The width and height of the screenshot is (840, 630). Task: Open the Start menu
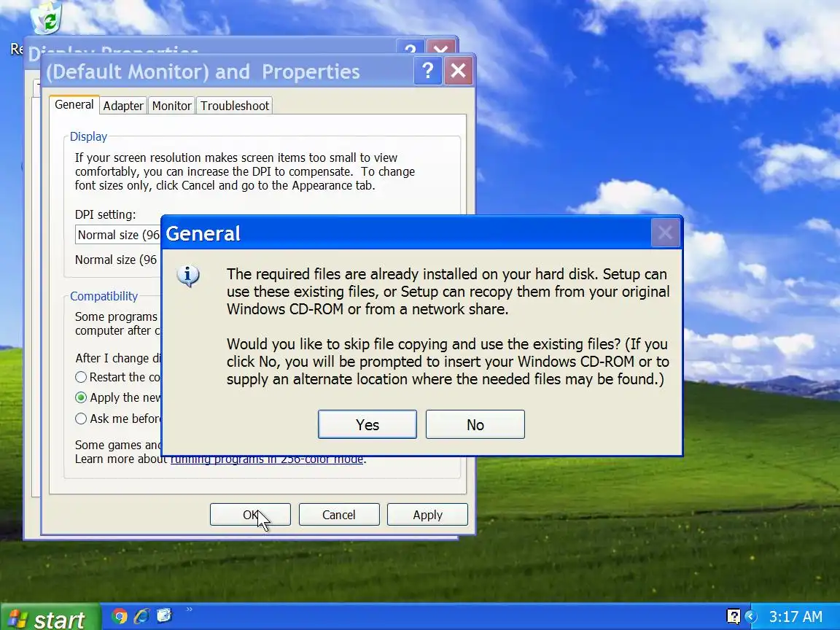pyautogui.click(x=50, y=618)
